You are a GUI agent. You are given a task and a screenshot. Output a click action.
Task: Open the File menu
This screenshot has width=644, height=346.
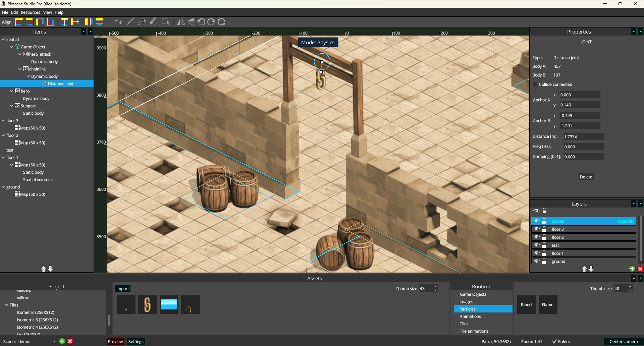[5, 12]
